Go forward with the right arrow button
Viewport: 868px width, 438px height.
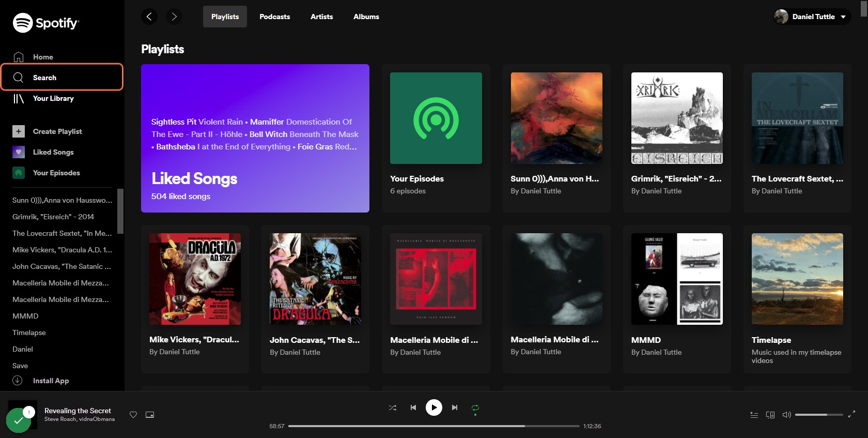tap(174, 17)
